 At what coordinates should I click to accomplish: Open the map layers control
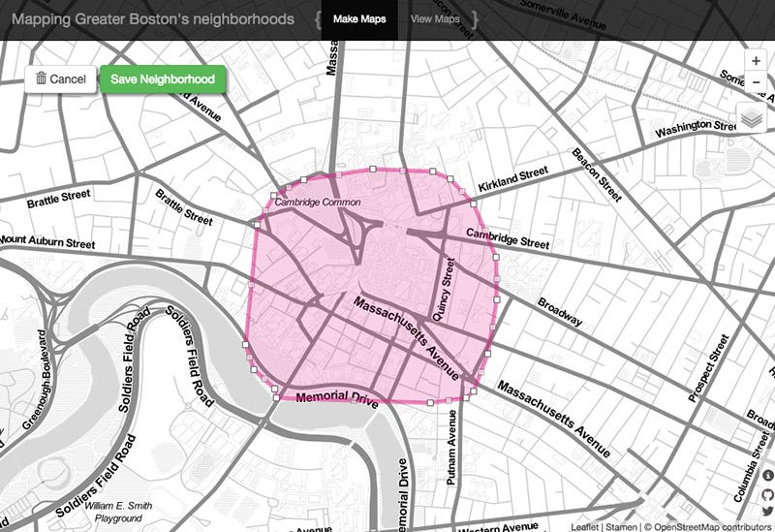coord(752,118)
